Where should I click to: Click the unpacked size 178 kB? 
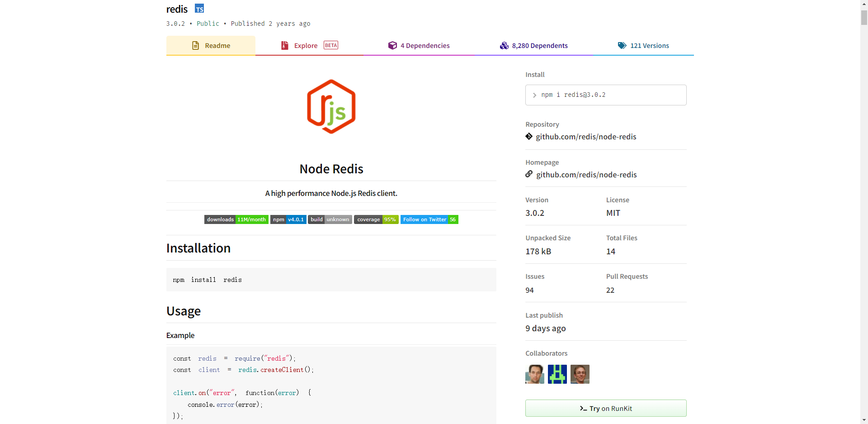538,251
